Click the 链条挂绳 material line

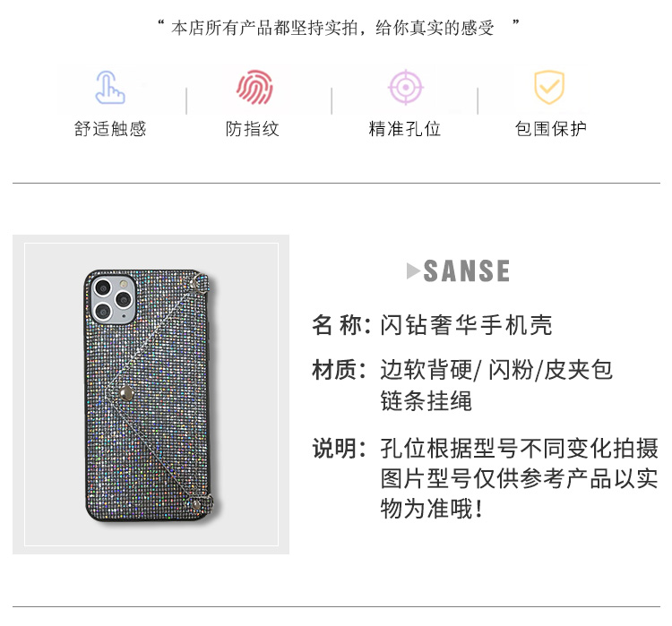426,401
